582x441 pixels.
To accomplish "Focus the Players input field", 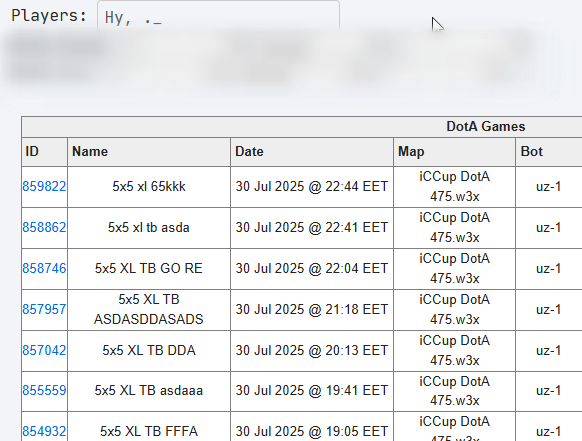I will 218,16.
